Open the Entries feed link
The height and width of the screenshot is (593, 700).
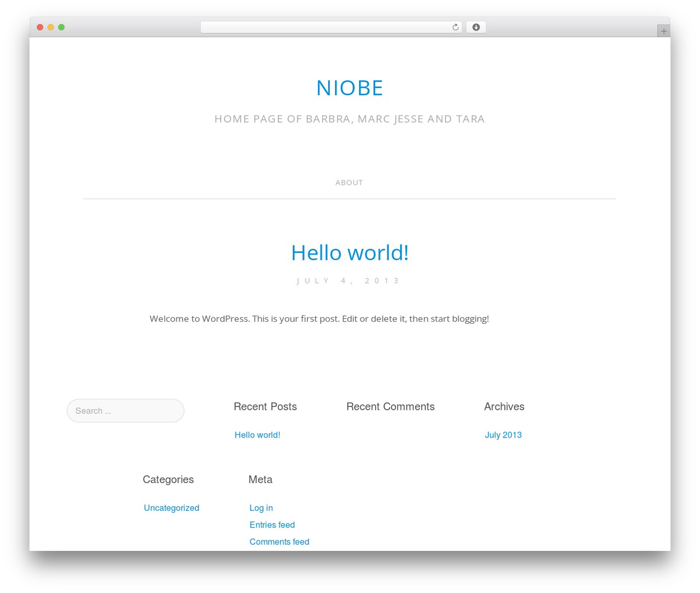click(x=272, y=525)
